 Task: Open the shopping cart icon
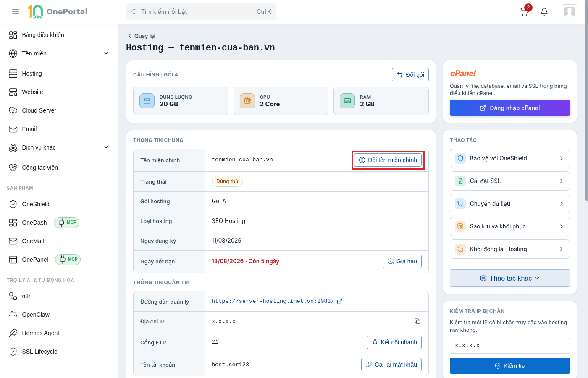[524, 12]
